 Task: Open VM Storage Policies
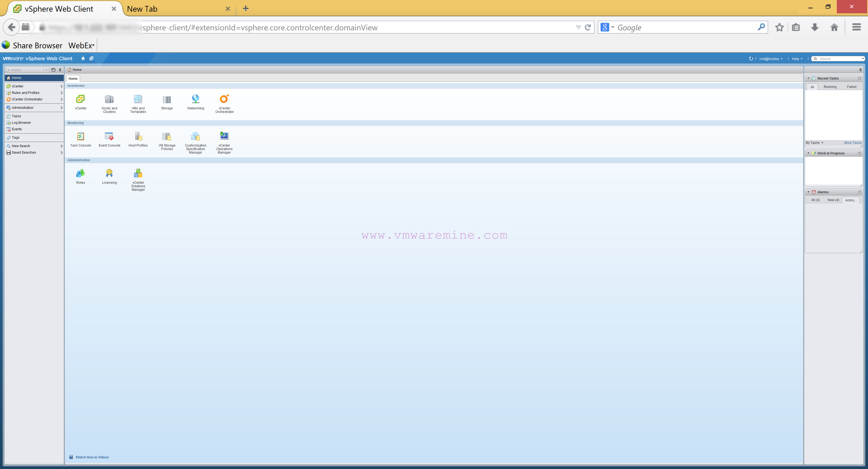(167, 136)
